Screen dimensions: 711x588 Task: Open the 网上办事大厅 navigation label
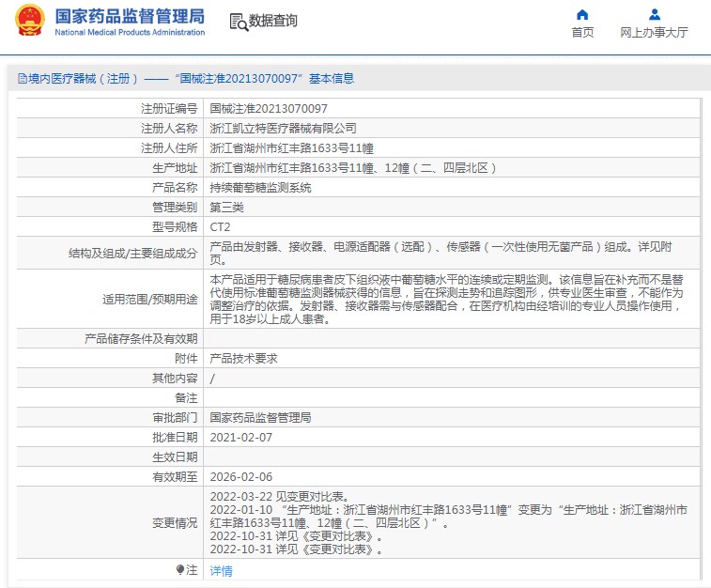click(654, 32)
